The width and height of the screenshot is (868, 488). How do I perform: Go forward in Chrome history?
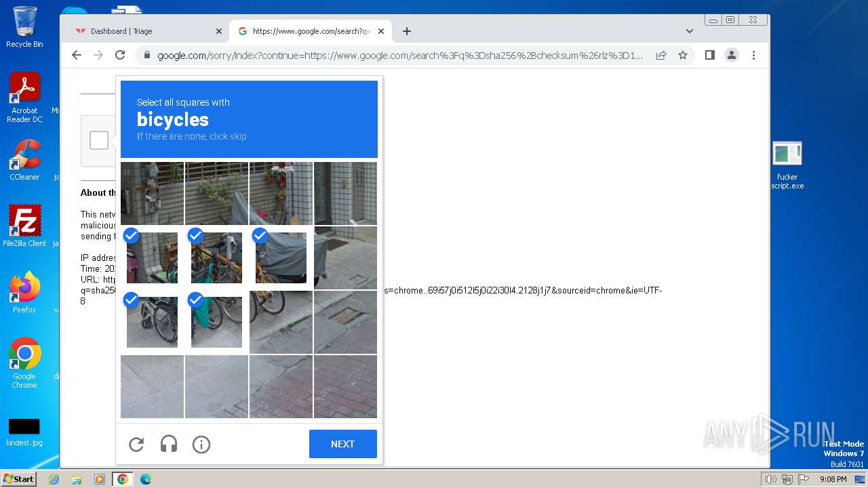(98, 55)
